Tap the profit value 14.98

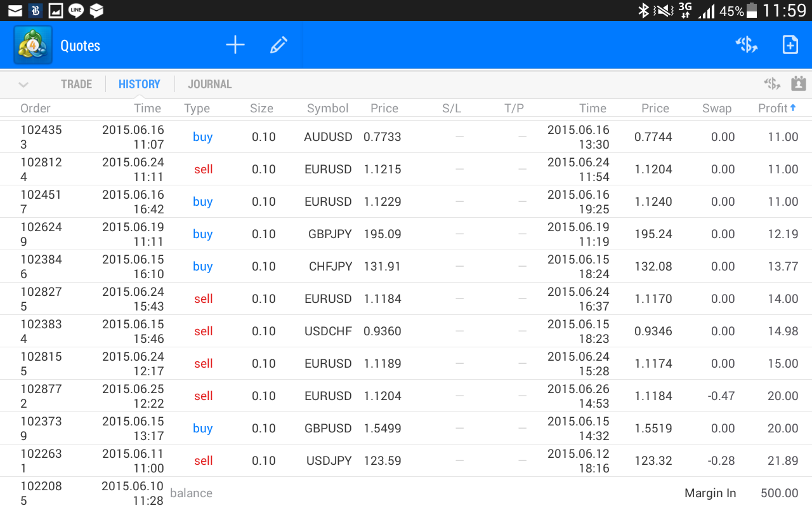pyautogui.click(x=783, y=331)
